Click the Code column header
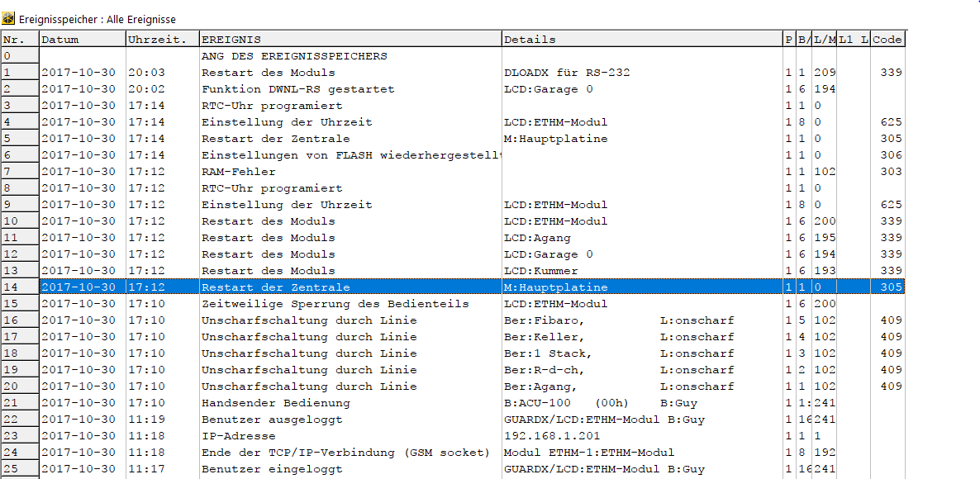The height and width of the screenshot is (479, 980). [887, 39]
